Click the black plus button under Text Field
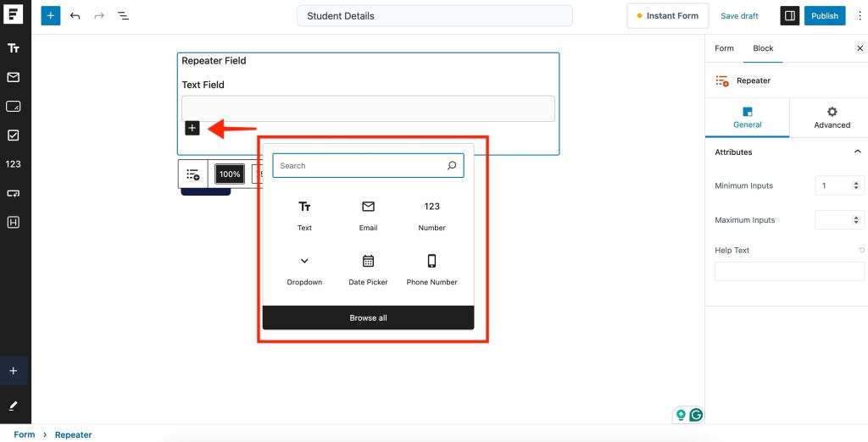This screenshot has height=442, width=868. [x=192, y=128]
